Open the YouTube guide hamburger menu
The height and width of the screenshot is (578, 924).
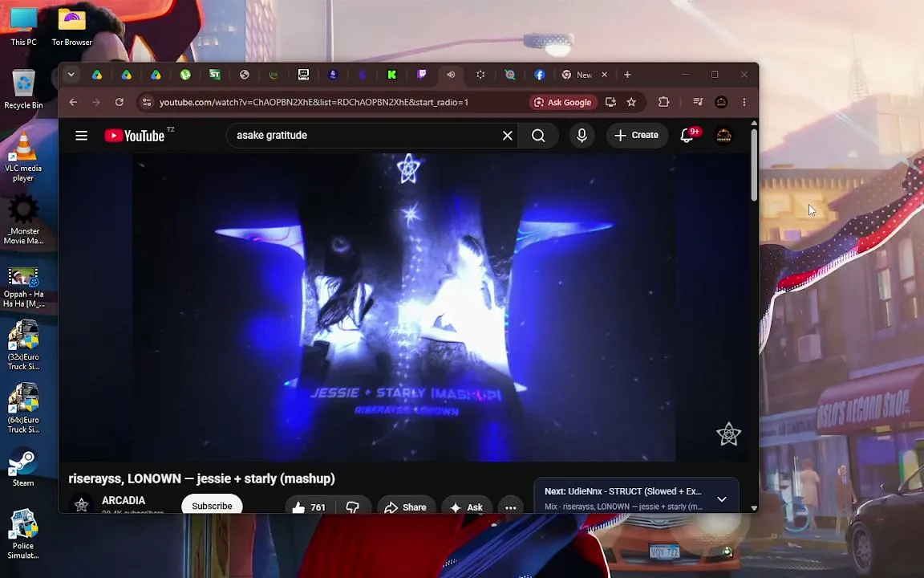tap(81, 136)
